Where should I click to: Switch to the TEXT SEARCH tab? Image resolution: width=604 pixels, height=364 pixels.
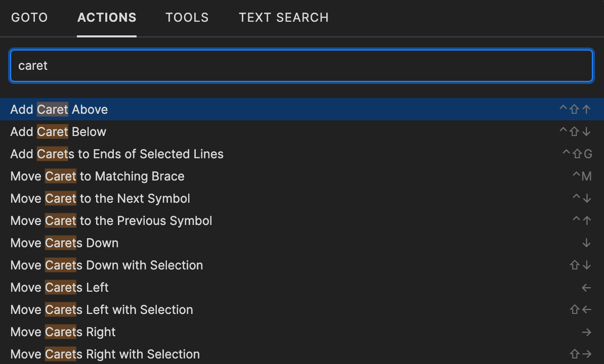(283, 18)
